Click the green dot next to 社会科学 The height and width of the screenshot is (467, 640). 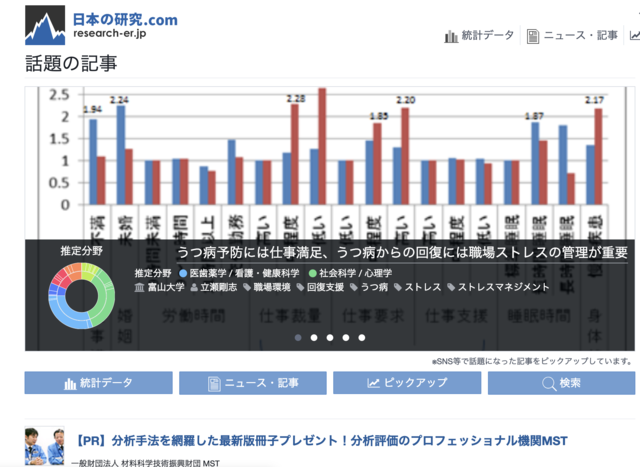313,273
